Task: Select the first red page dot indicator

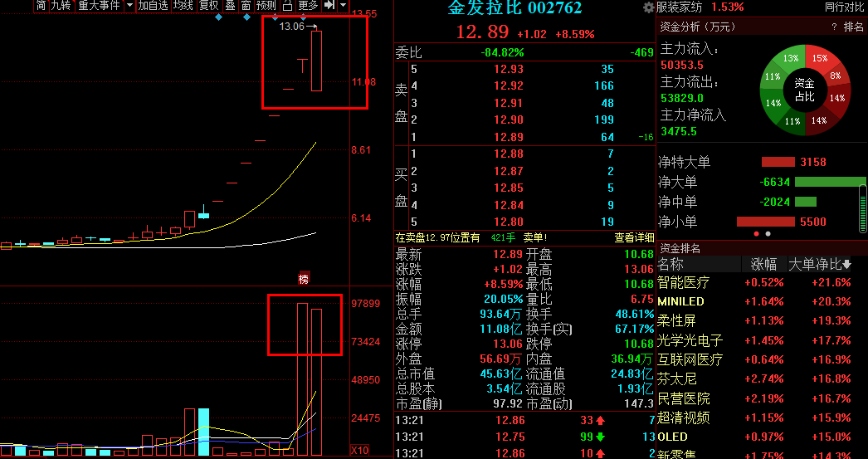Action: click(x=757, y=234)
